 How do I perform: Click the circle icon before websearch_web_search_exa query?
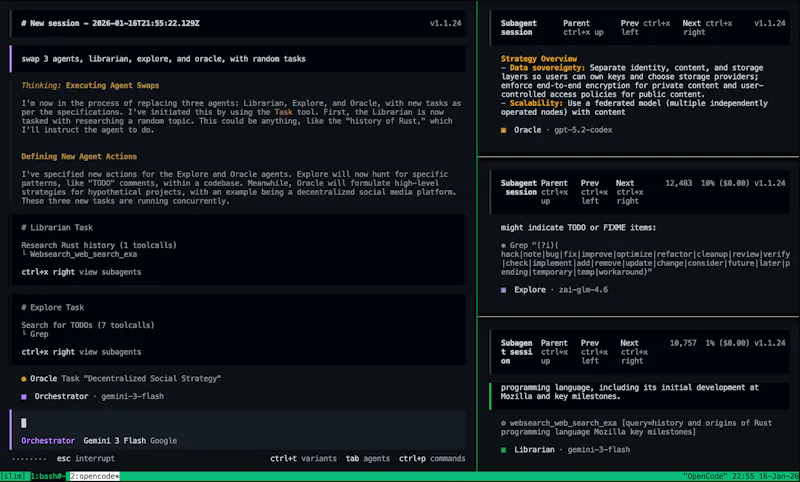pyautogui.click(x=504, y=423)
